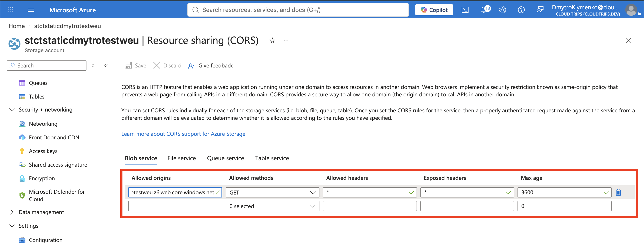Launch Copilot from the top bar
The width and height of the screenshot is (644, 246).
tap(434, 10)
